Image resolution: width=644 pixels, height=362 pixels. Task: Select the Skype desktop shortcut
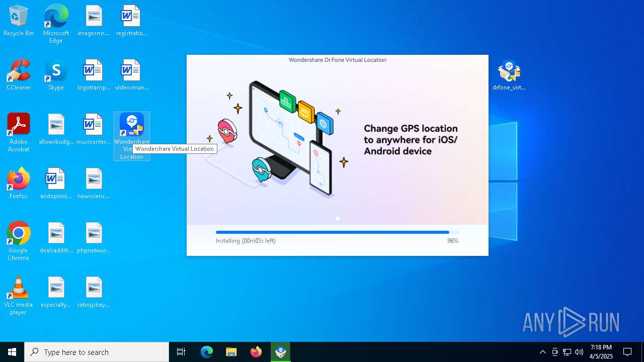(x=56, y=75)
